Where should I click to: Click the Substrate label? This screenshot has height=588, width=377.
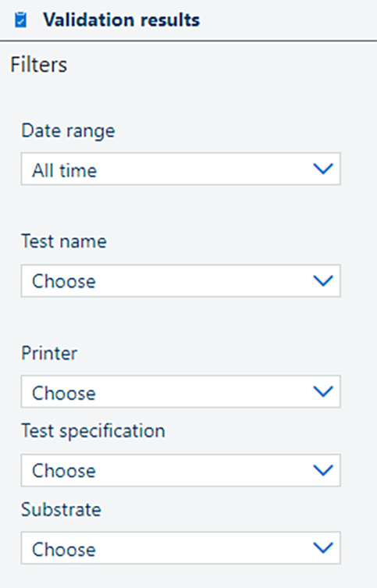tap(61, 509)
